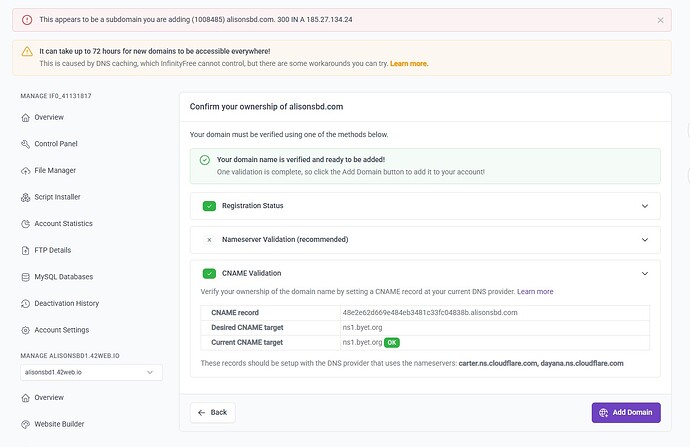This screenshot has height=447, width=690.
Task: Click the Script Installer download icon
Action: tap(25, 197)
